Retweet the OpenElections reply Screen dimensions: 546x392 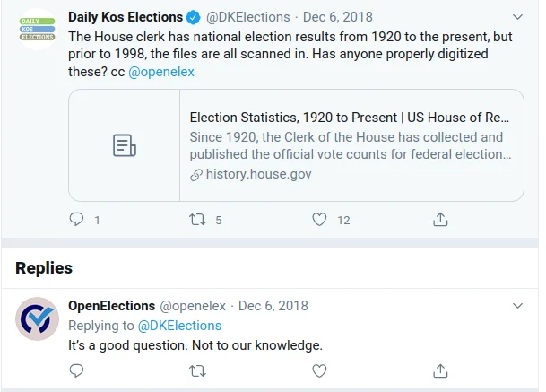tap(198, 370)
